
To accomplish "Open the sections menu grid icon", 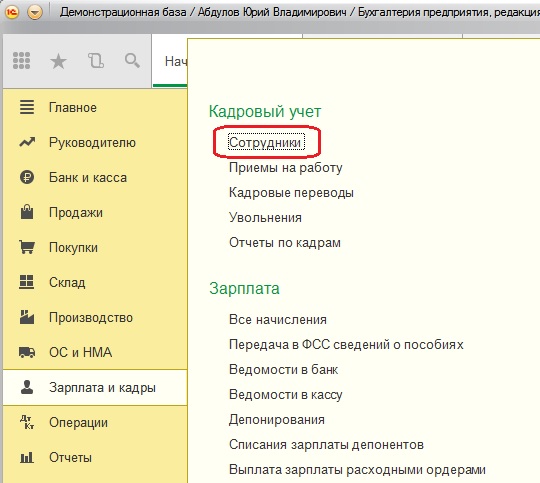I will point(21,61).
